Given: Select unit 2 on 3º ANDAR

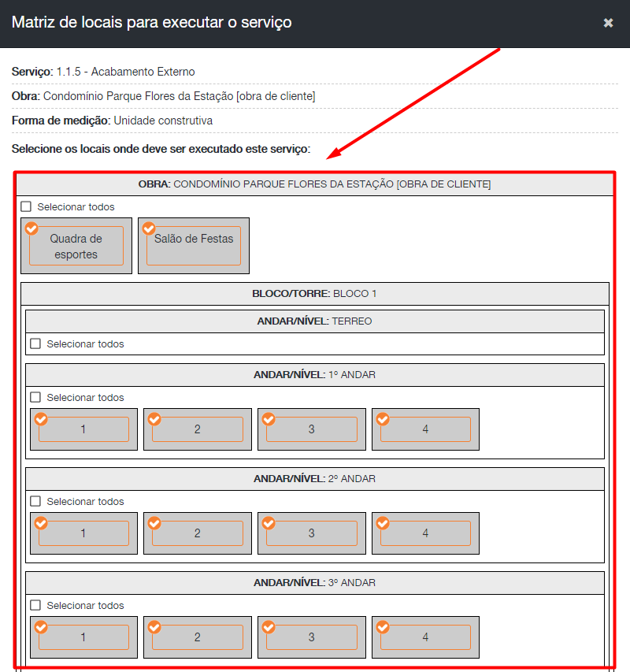Looking at the screenshot, I should coord(198,637).
